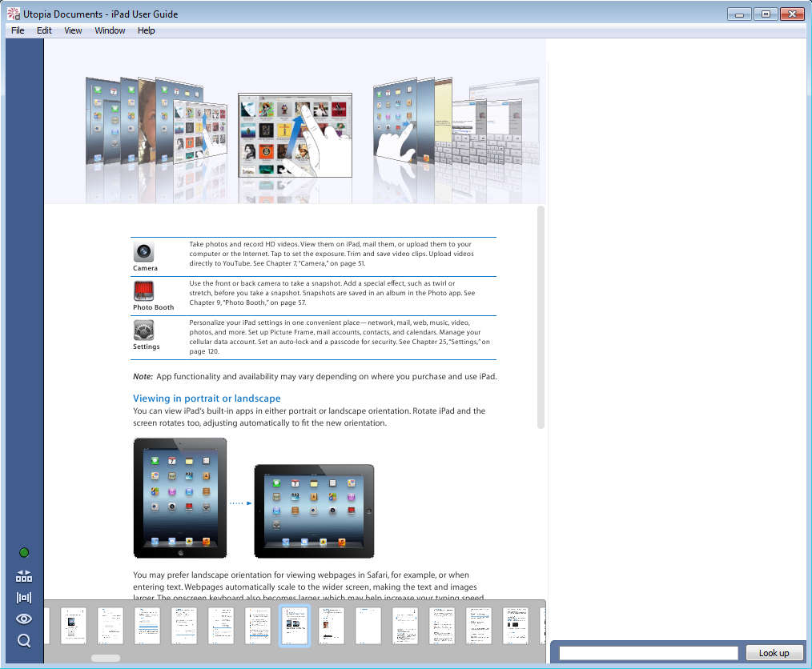Image resolution: width=812 pixels, height=669 pixels.
Task: Open the View menu
Action: coord(73,30)
